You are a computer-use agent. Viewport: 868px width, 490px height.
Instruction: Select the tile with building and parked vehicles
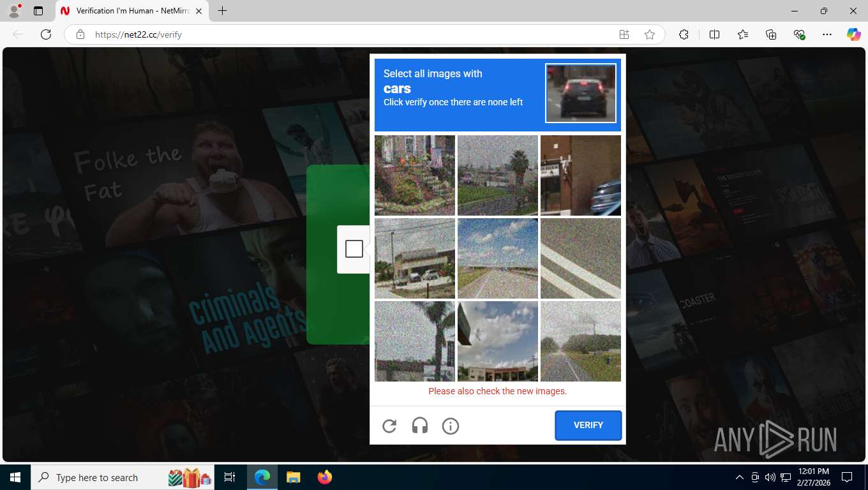[415, 258]
